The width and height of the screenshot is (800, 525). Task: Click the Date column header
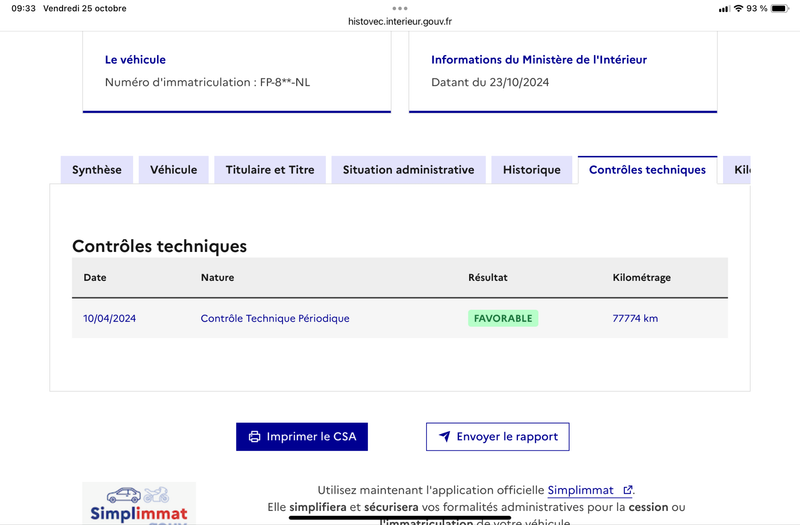(95, 278)
